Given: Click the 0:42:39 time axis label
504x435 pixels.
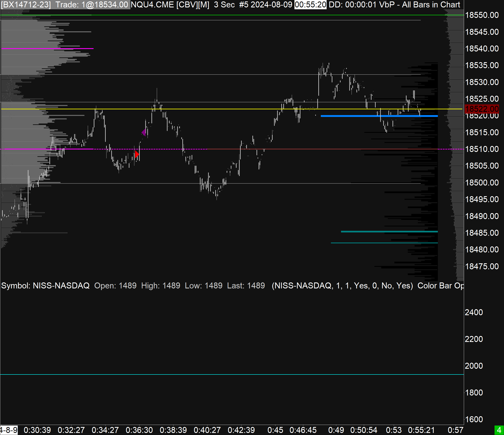Looking at the screenshot, I should tap(241, 430).
